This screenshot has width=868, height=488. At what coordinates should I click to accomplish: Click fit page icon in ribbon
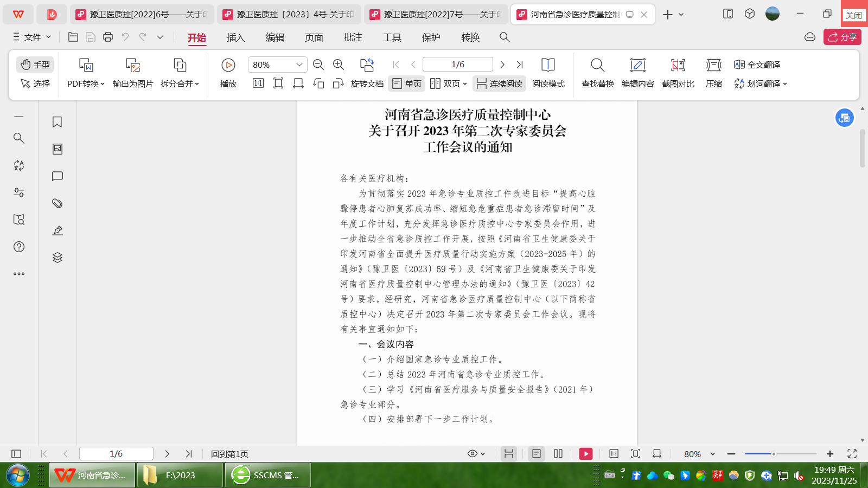278,83
